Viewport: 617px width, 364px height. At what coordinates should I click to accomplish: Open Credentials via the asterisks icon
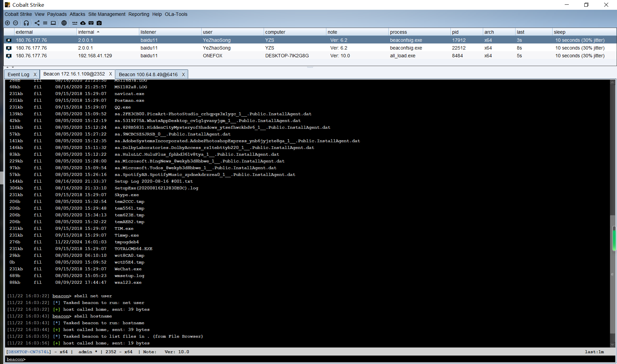(x=75, y=23)
